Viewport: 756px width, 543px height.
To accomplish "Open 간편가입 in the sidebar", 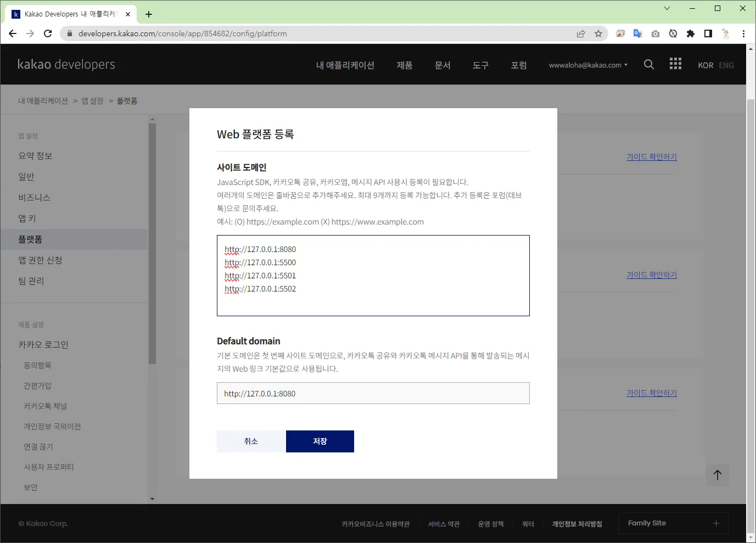I will pyautogui.click(x=37, y=385).
